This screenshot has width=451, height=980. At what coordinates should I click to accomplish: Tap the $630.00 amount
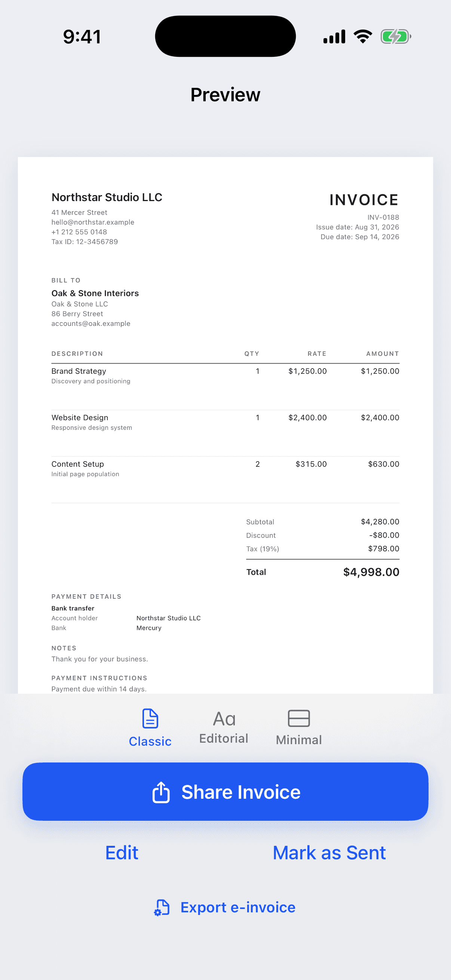pos(384,464)
